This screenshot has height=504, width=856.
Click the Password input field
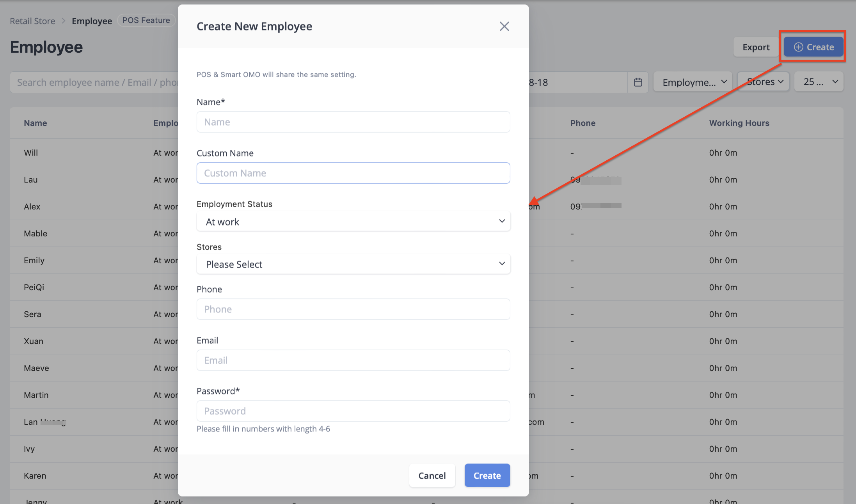pyautogui.click(x=353, y=411)
